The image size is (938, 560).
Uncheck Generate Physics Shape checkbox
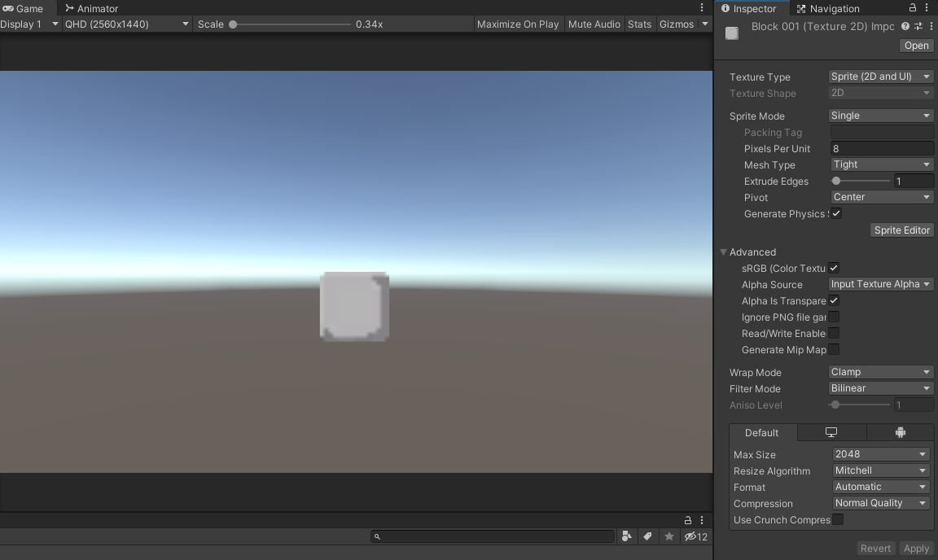[836, 213]
